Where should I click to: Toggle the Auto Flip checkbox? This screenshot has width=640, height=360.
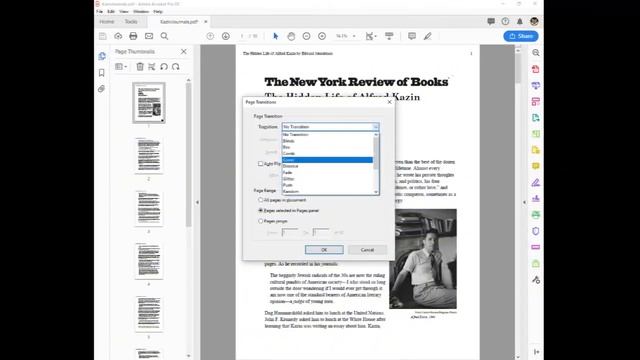tap(260, 164)
